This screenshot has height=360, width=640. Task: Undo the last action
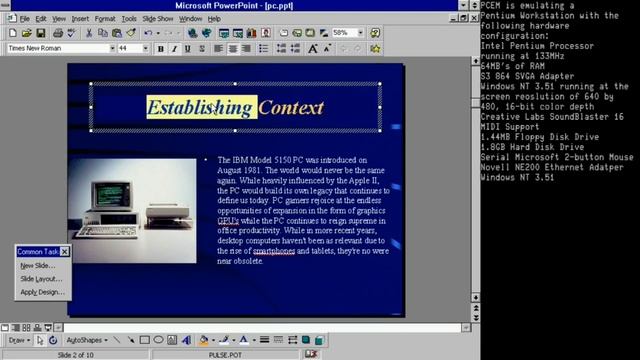(148, 33)
